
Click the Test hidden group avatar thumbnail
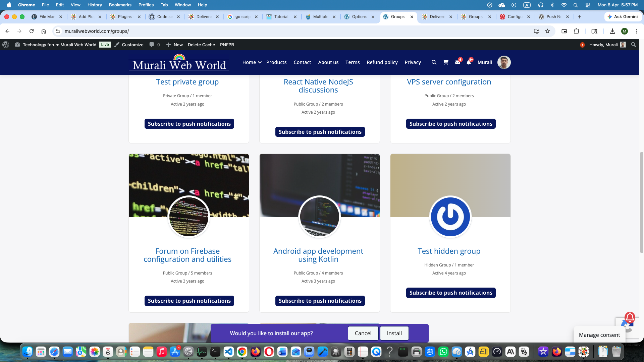pos(450,217)
